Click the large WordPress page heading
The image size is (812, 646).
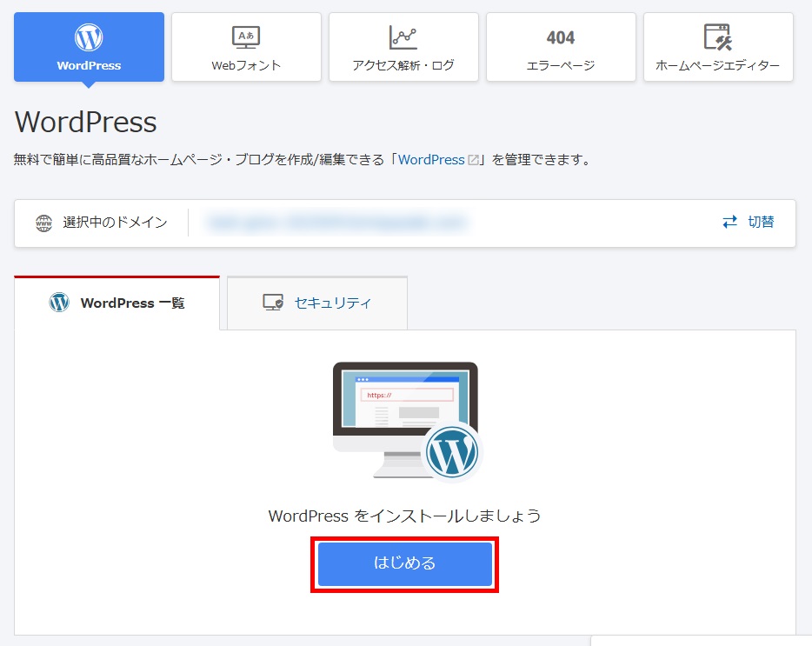point(85,123)
